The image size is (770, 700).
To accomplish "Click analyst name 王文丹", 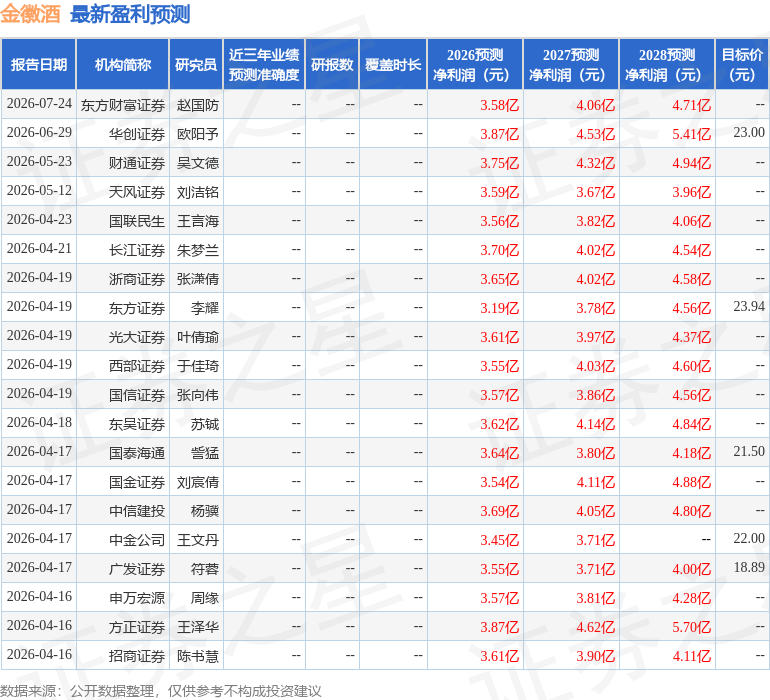I will coord(197,540).
